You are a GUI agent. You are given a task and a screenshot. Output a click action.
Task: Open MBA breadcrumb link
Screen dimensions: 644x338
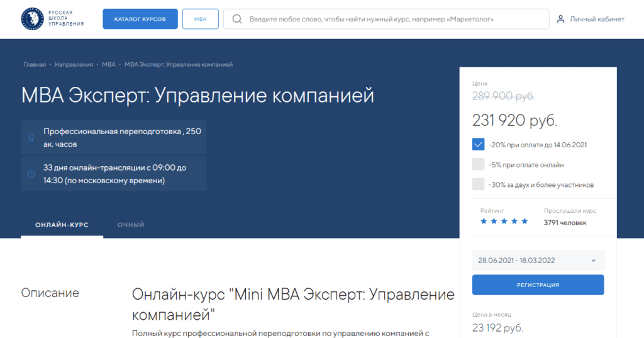point(109,65)
